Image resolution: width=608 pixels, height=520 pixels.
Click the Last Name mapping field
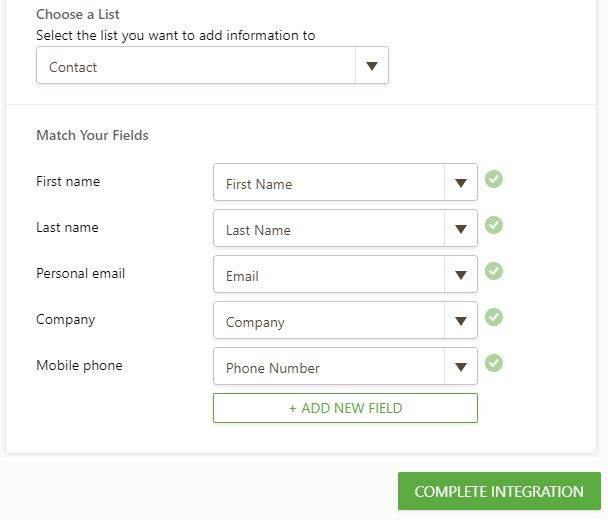pos(328,230)
